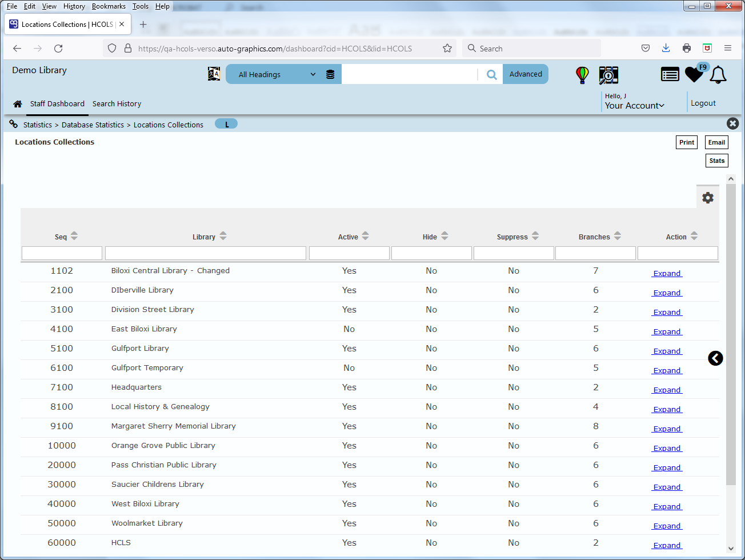Click the L badge beside the breadcrumb
Screen dimensions: 745x560
[x=226, y=124]
